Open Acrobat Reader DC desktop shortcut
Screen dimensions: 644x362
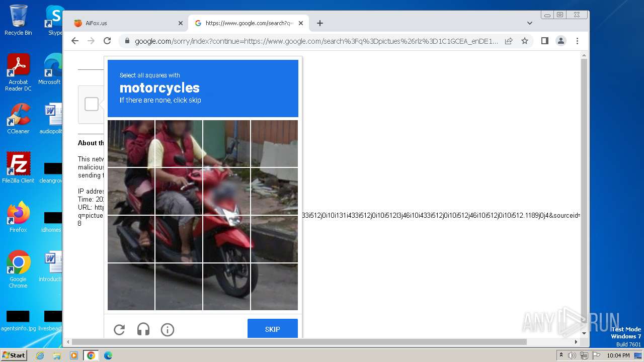coord(18,72)
